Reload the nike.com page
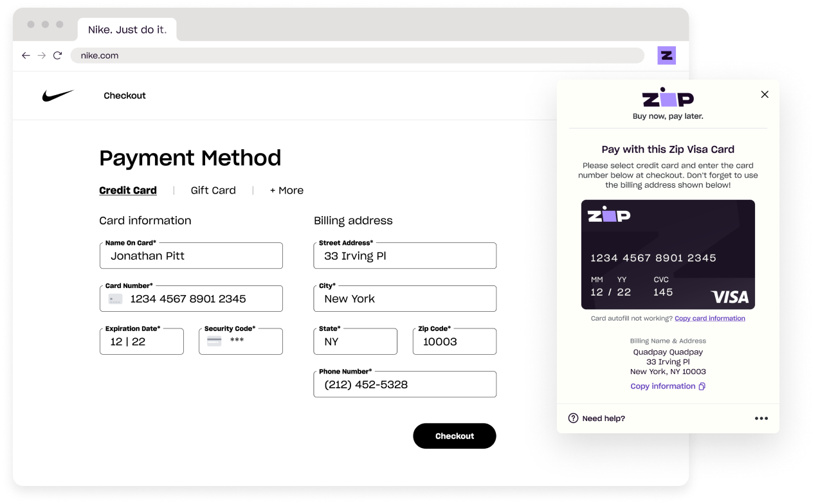The image size is (818, 504). 57,55
